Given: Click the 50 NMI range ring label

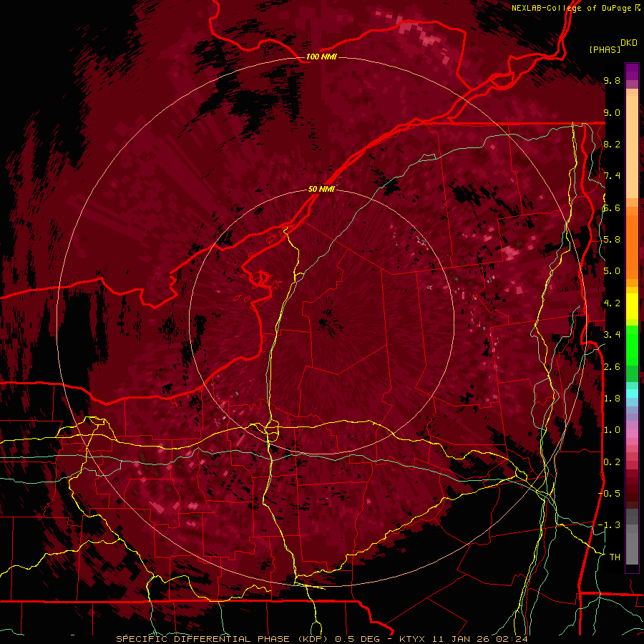Looking at the screenshot, I should [321, 190].
